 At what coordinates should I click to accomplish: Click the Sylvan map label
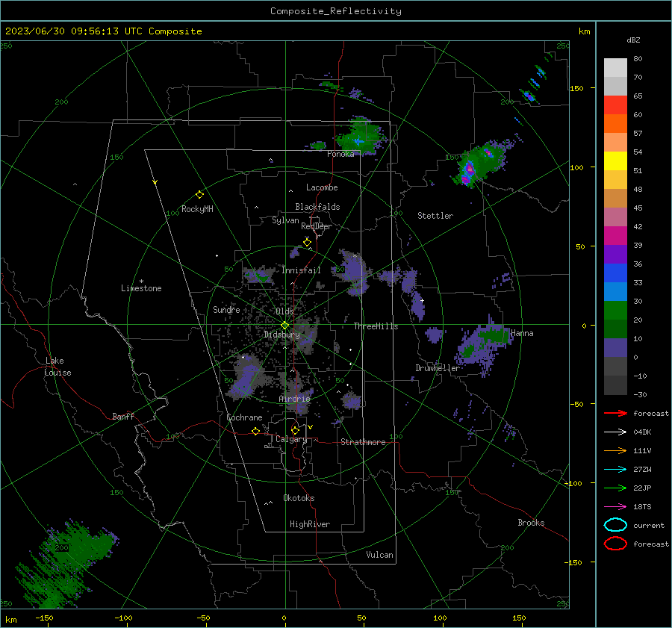pyautogui.click(x=285, y=220)
